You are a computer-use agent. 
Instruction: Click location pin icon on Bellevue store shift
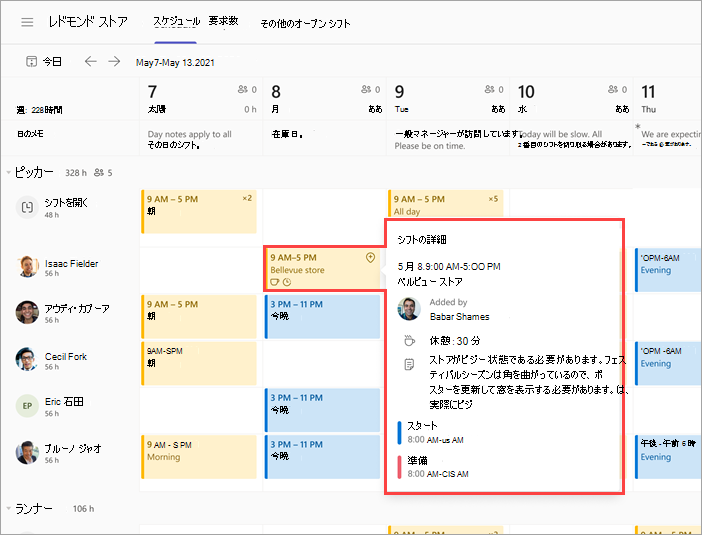370,257
